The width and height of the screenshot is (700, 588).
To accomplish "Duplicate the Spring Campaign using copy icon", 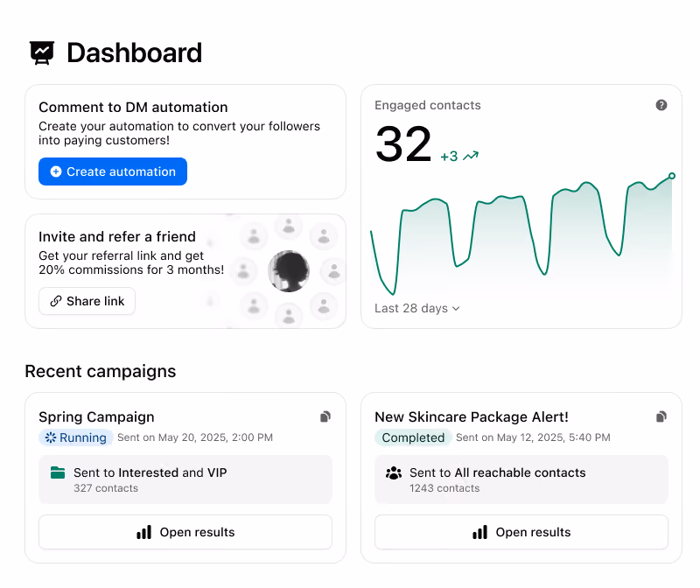I will pyautogui.click(x=325, y=416).
